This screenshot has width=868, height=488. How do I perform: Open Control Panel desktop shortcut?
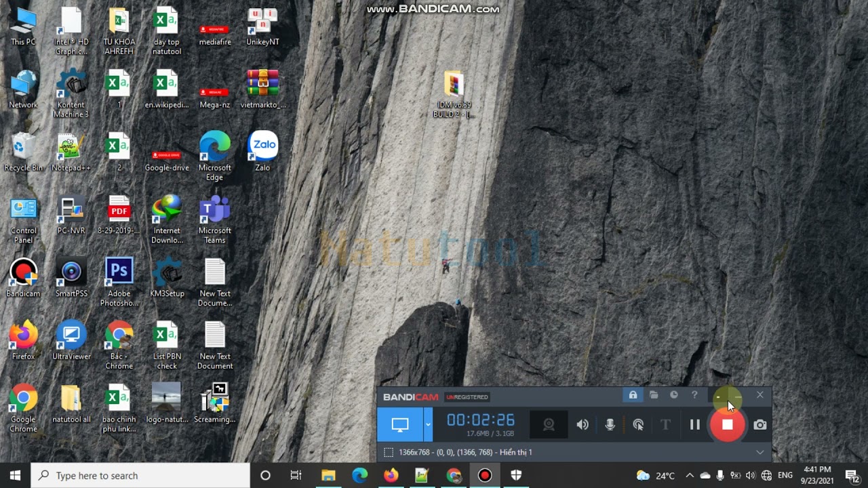coord(23,220)
